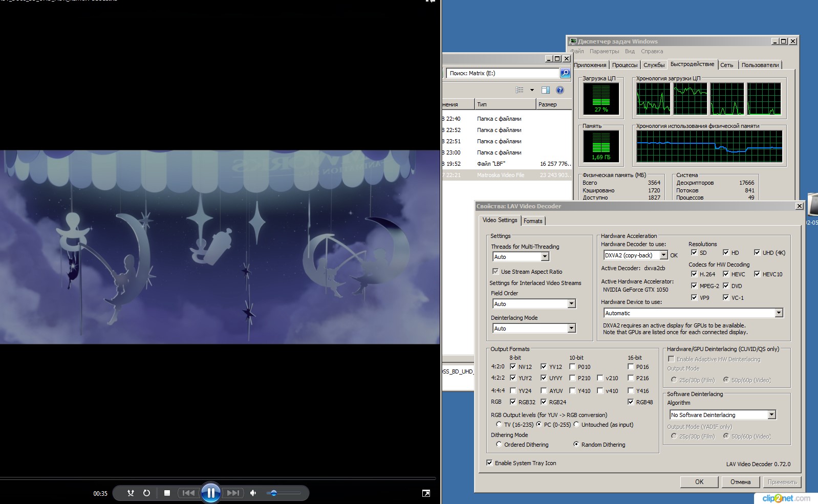The image size is (818, 504).
Task: Switch to the Службы tab
Action: tap(654, 65)
